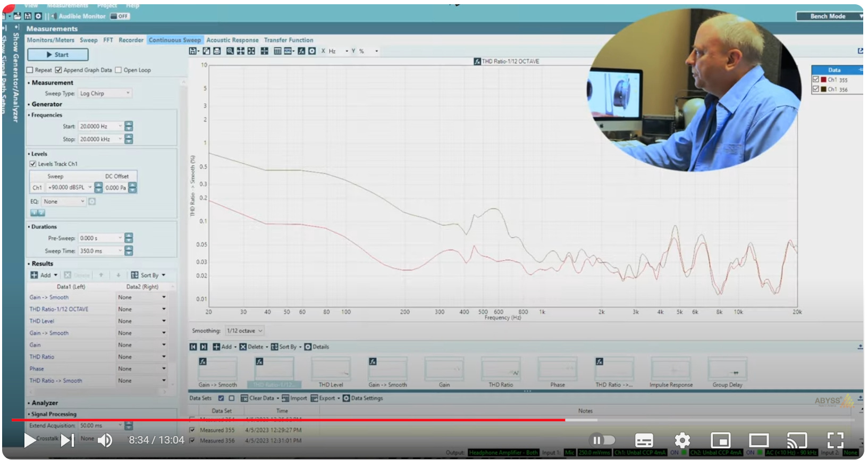Expand the Smoothing 1/12 octave dropdown

pyautogui.click(x=245, y=331)
